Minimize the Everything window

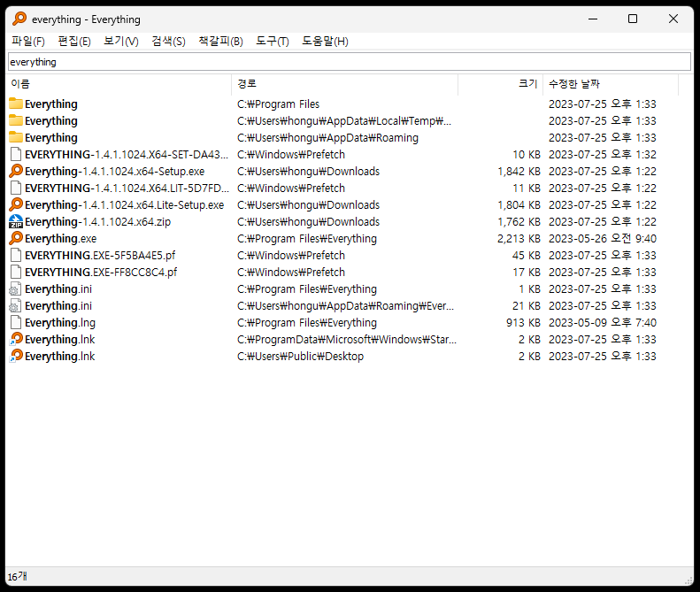[593, 19]
